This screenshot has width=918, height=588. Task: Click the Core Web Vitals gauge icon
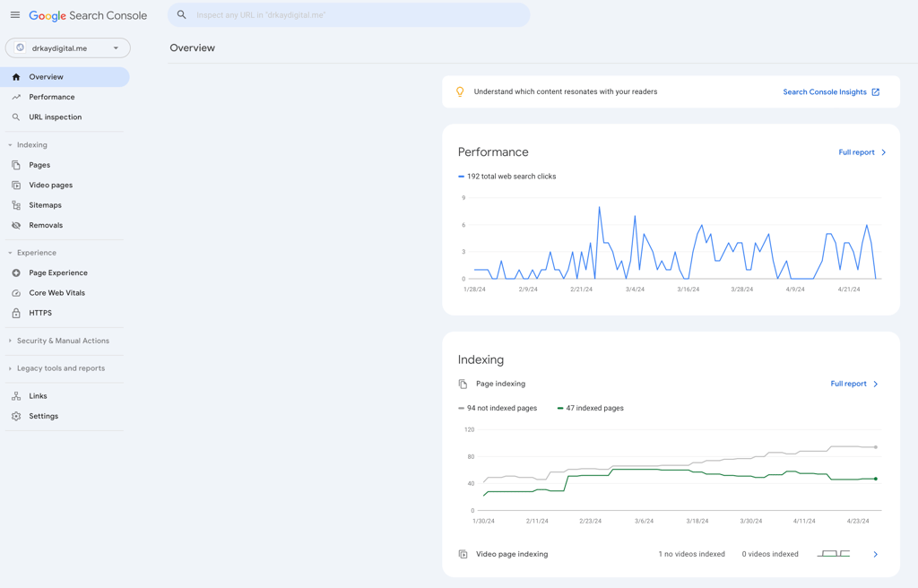pyautogui.click(x=16, y=293)
